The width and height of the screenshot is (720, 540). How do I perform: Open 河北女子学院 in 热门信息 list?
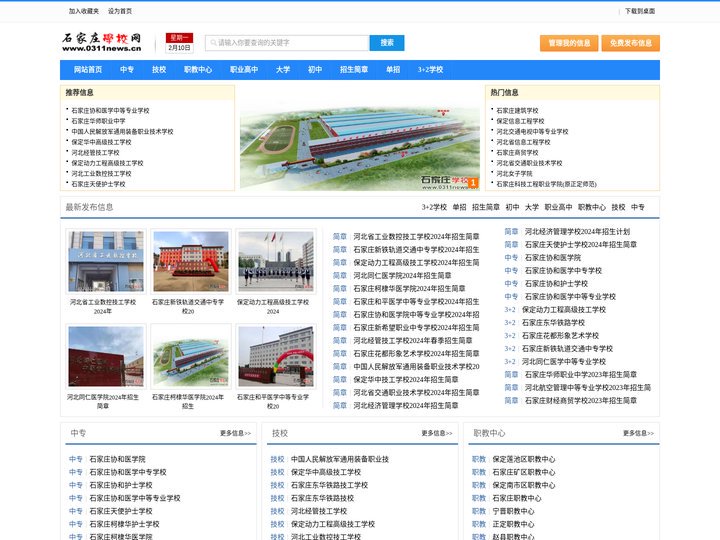pyautogui.click(x=514, y=174)
